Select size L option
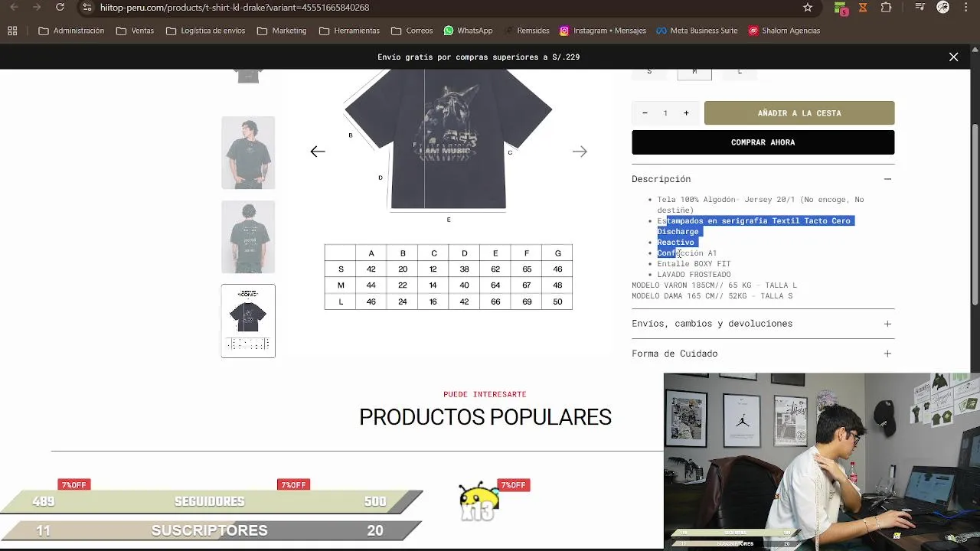Image resolution: width=980 pixels, height=551 pixels. [740, 73]
